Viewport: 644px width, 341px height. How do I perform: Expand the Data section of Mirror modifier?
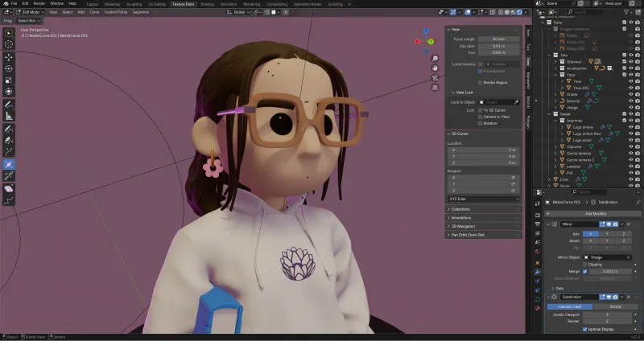[x=557, y=289]
